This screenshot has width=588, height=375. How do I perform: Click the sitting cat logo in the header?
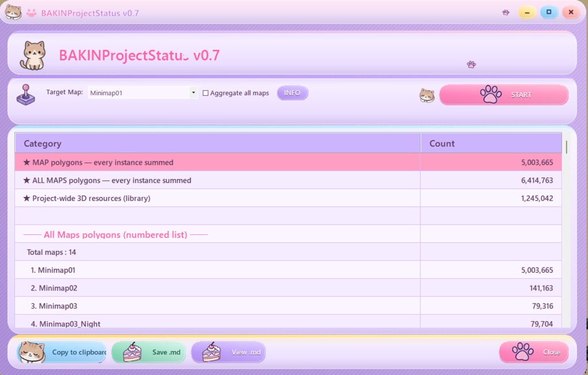(x=33, y=56)
